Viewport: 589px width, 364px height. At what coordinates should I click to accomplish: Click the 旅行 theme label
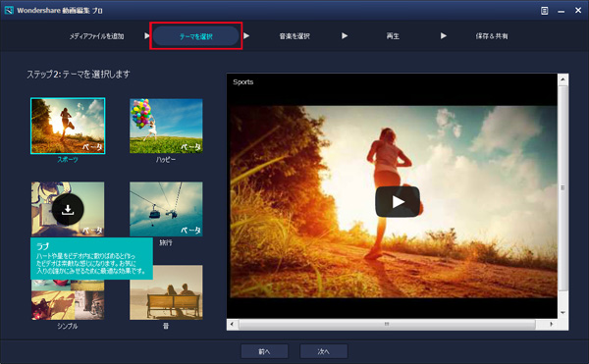click(166, 242)
